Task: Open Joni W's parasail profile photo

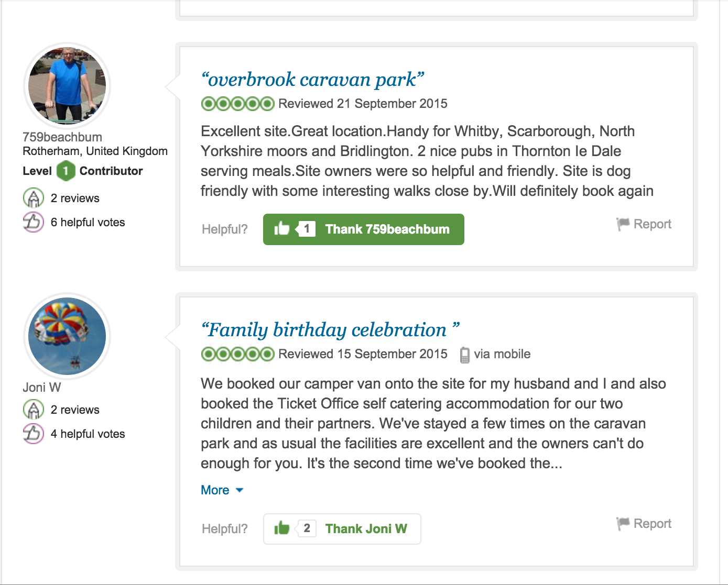Action: (x=67, y=336)
